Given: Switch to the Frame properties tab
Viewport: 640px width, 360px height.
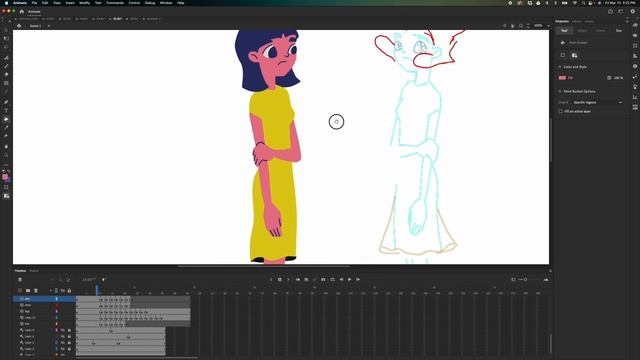Looking at the screenshot, I should click(600, 31).
